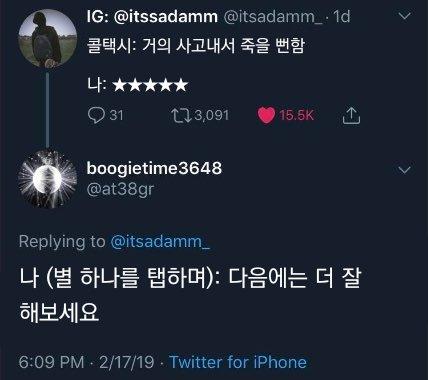Unlike the tweet via the red heart
This screenshot has height=380, width=428.
pos(266,115)
